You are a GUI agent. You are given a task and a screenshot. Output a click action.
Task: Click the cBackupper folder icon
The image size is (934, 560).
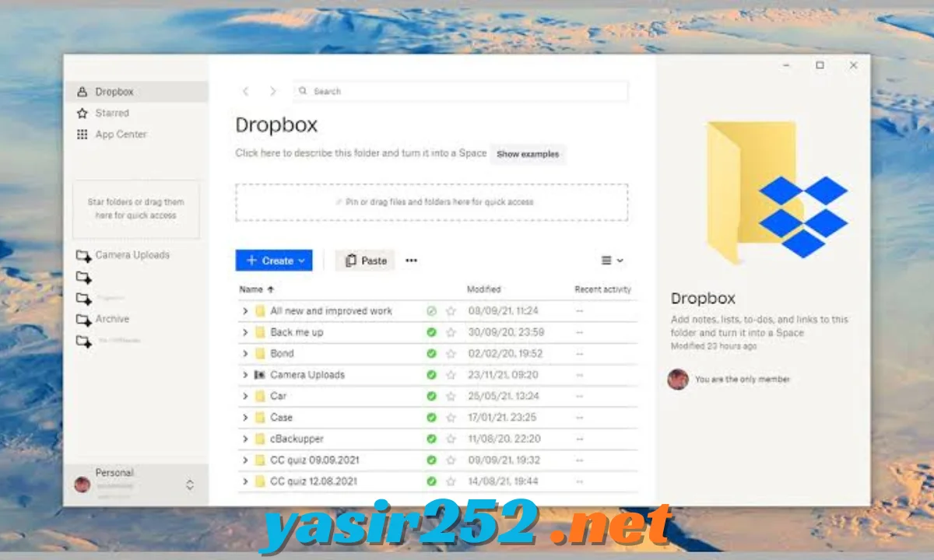[260, 439]
